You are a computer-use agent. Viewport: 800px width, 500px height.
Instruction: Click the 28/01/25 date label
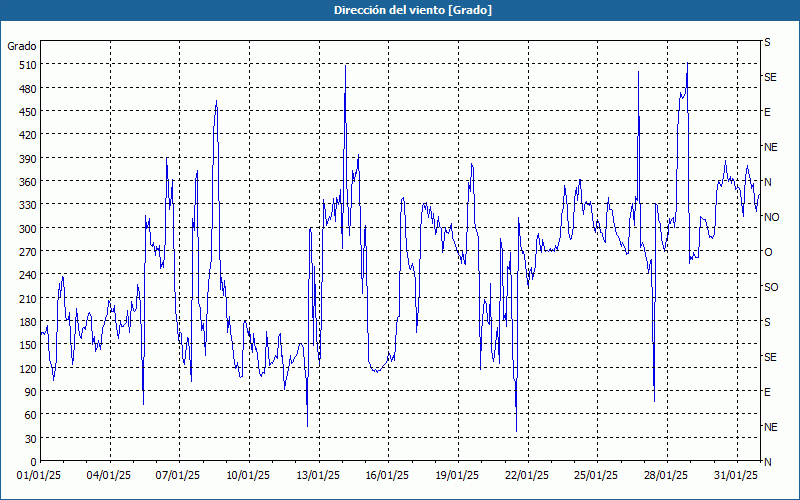click(666, 476)
